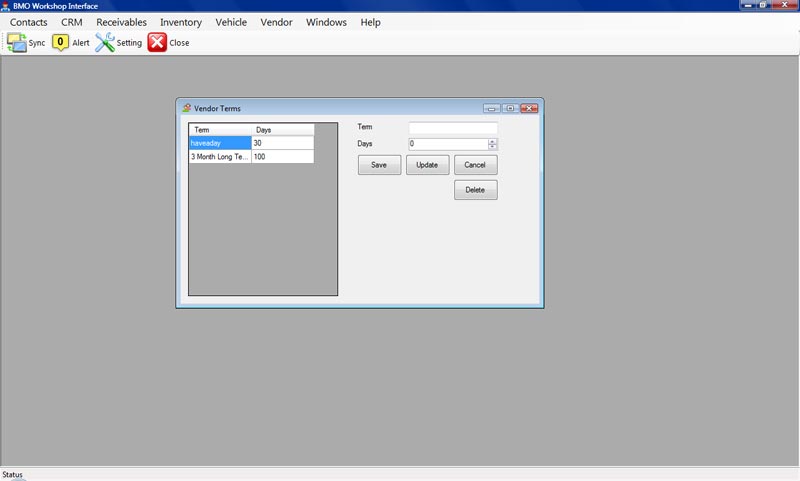Click the Alert label in toolbar
This screenshot has height=481, width=800.
pos(81,43)
